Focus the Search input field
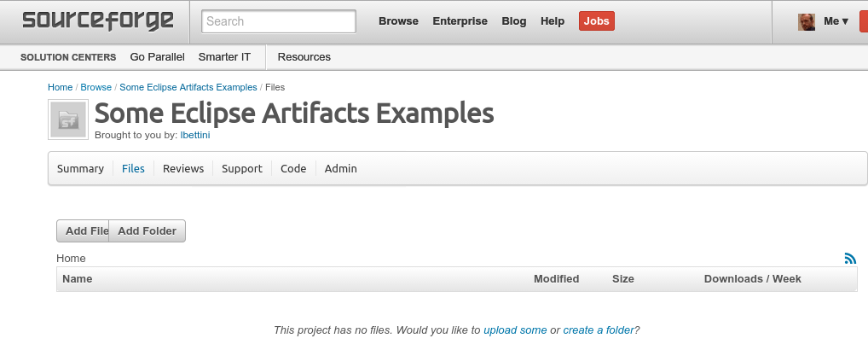Screen dimensions: 868x350 tap(279, 21)
